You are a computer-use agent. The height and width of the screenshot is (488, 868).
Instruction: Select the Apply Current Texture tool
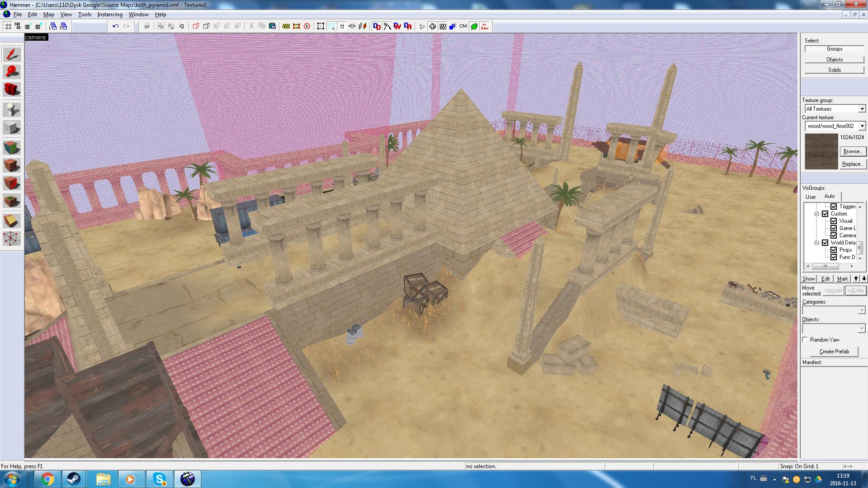pos(12,165)
